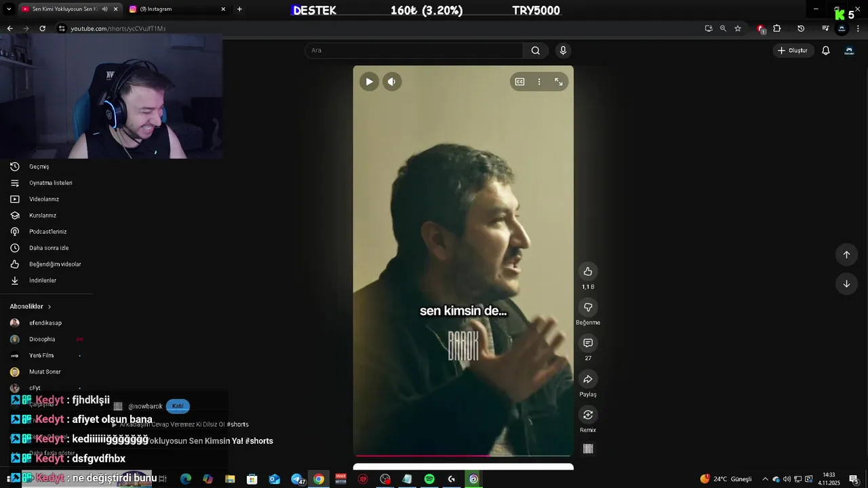Play the YouTube Shorts video
This screenshot has width=868, height=488.
pos(369,82)
